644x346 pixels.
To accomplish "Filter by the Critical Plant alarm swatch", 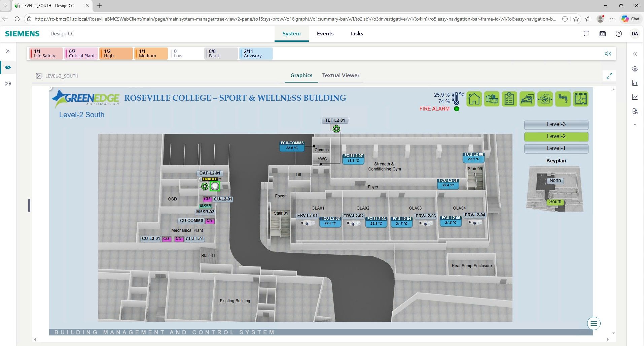I will [x=81, y=54].
